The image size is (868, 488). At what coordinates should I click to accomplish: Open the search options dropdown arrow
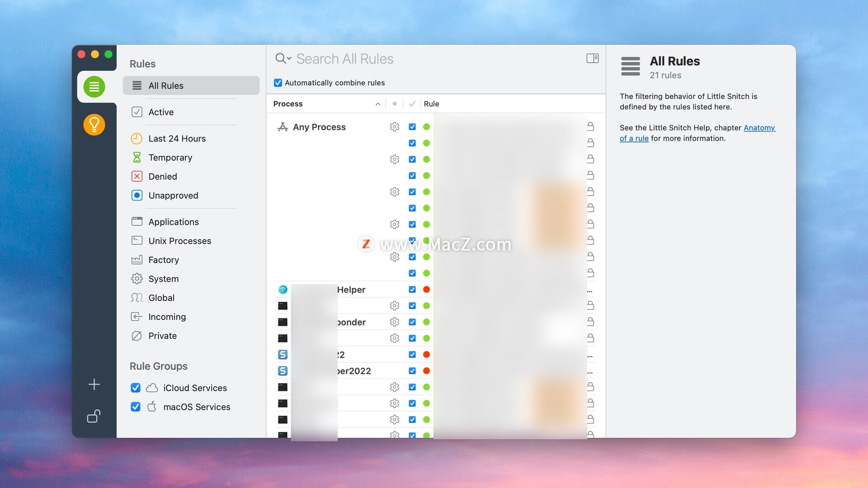[x=289, y=58]
